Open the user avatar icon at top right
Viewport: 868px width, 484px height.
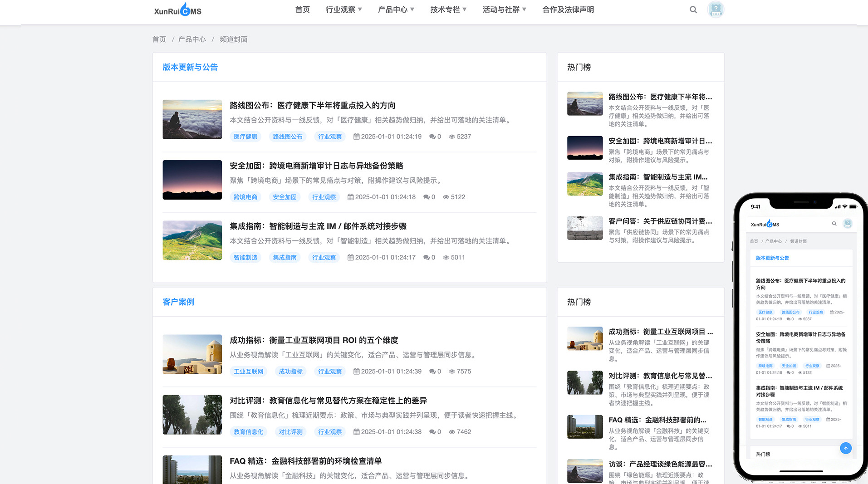(x=715, y=10)
